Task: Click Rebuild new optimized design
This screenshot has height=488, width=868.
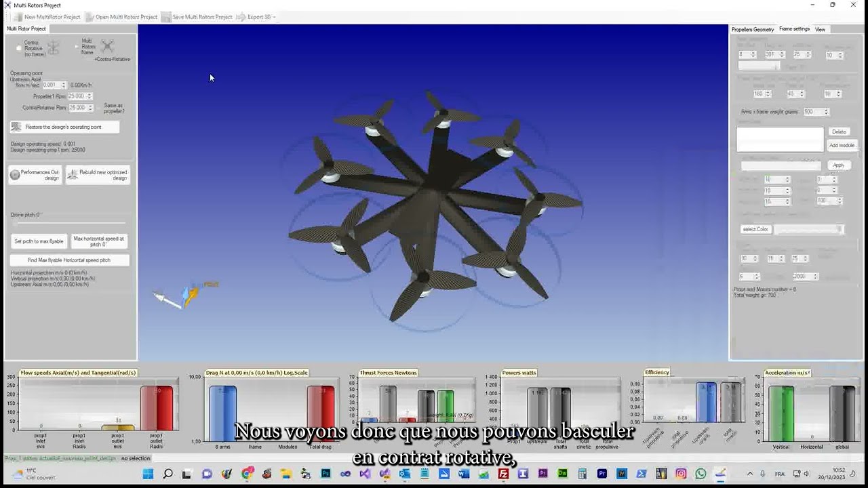Action: tap(98, 174)
